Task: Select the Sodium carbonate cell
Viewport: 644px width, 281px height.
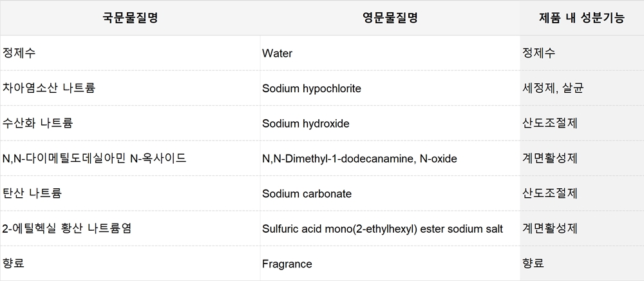Action: [x=390, y=193]
